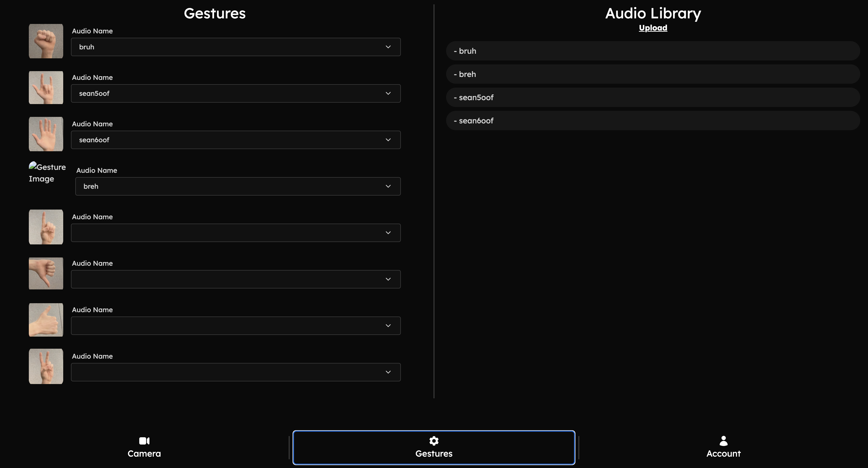The image size is (868, 468).
Task: Go to the Account tab
Action: (x=723, y=447)
